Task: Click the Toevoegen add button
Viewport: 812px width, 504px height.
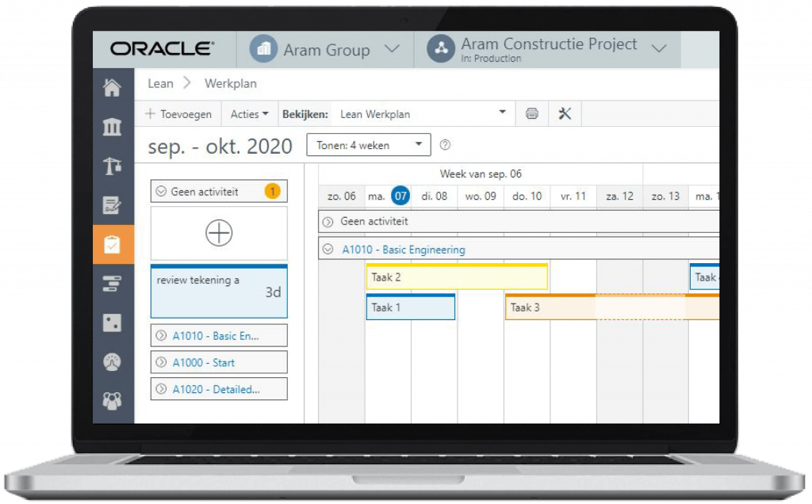Action: [x=178, y=114]
